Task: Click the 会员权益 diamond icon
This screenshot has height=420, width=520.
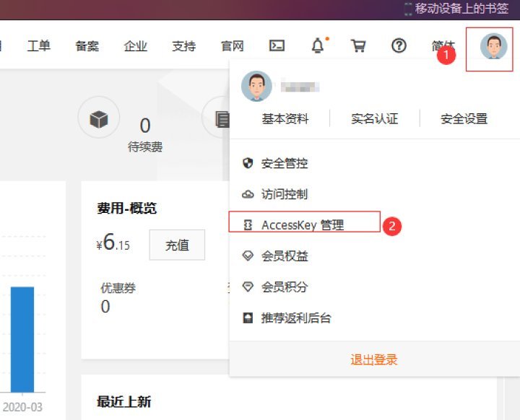Action: pyautogui.click(x=248, y=256)
